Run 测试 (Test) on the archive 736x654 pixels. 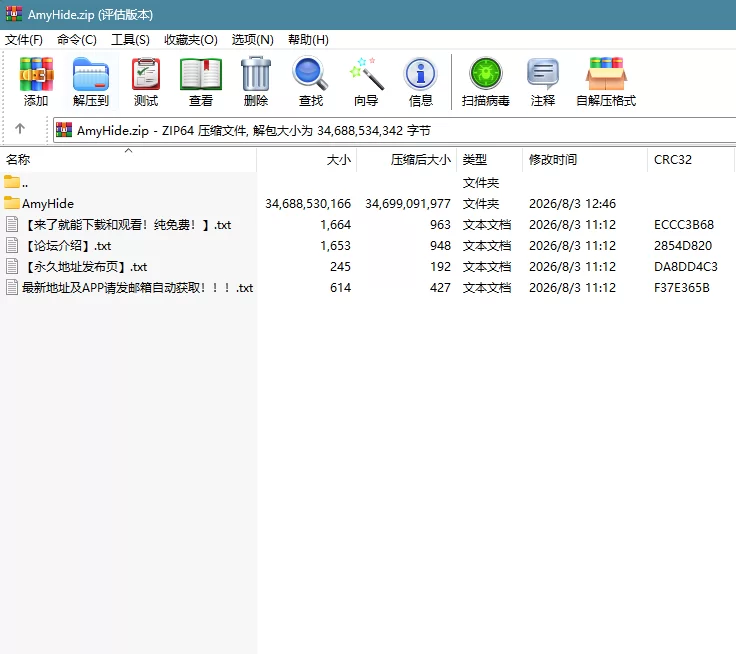(x=146, y=74)
